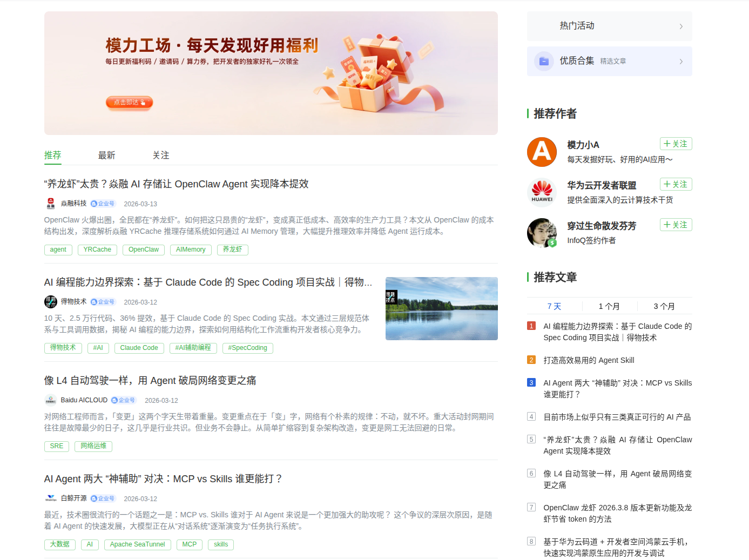Open ranked article 打造高效易用的 Agent Skill
Image resolution: width=749 pixels, height=560 pixels.
click(589, 360)
